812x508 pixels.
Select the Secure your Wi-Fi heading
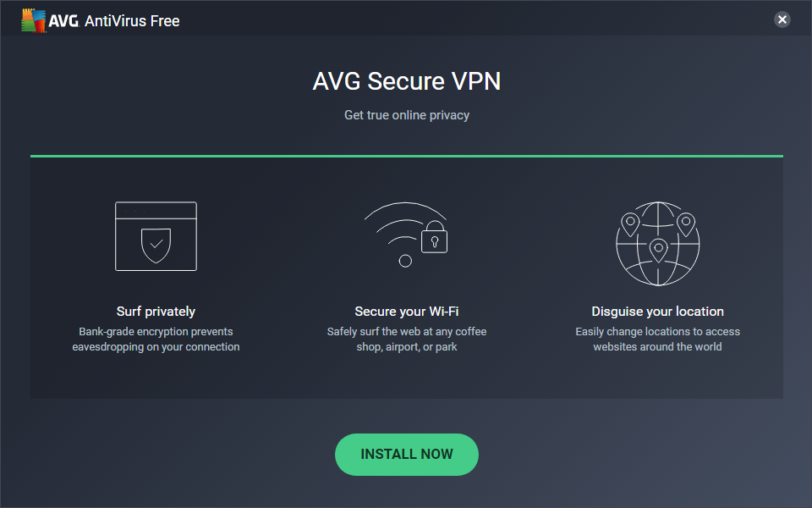click(407, 312)
